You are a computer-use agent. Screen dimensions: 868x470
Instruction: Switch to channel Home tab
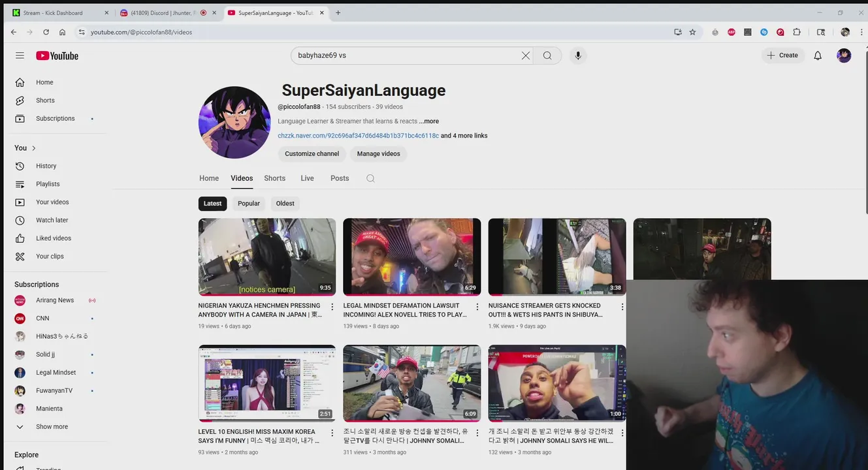click(x=209, y=178)
